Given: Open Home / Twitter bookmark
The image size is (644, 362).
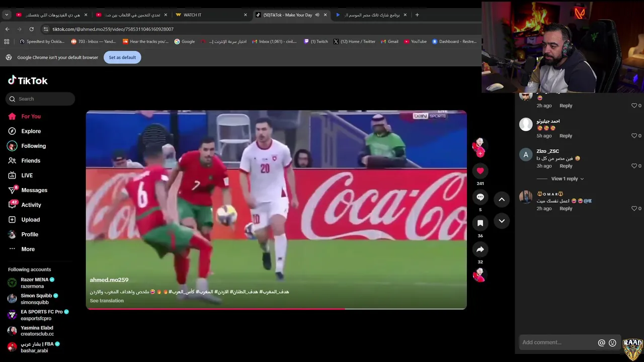Looking at the screenshot, I should pos(354,42).
